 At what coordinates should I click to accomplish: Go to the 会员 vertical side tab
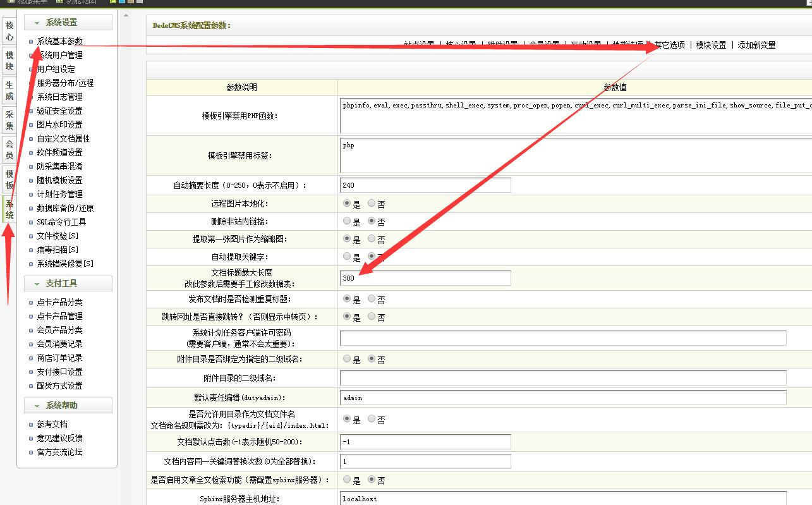click(x=9, y=150)
